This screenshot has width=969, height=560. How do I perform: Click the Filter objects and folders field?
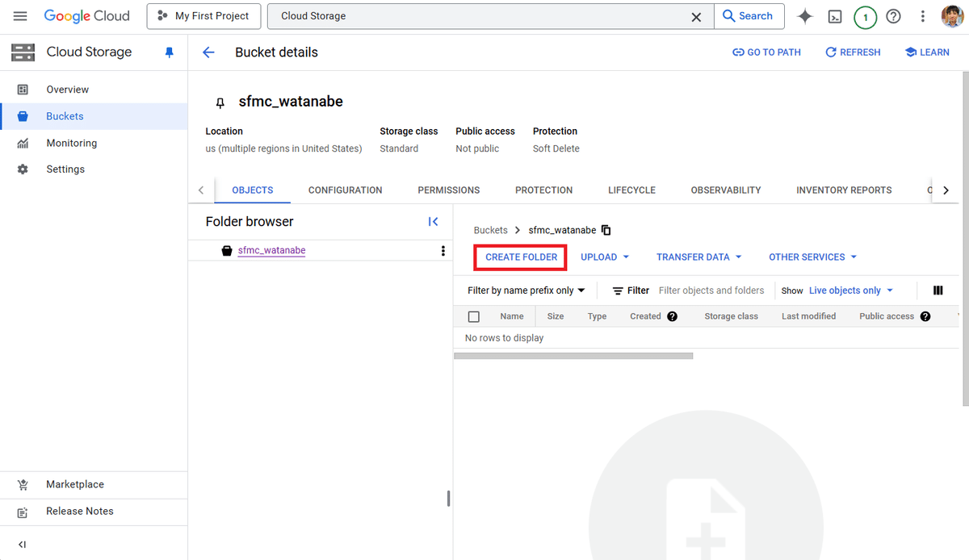[x=711, y=290]
